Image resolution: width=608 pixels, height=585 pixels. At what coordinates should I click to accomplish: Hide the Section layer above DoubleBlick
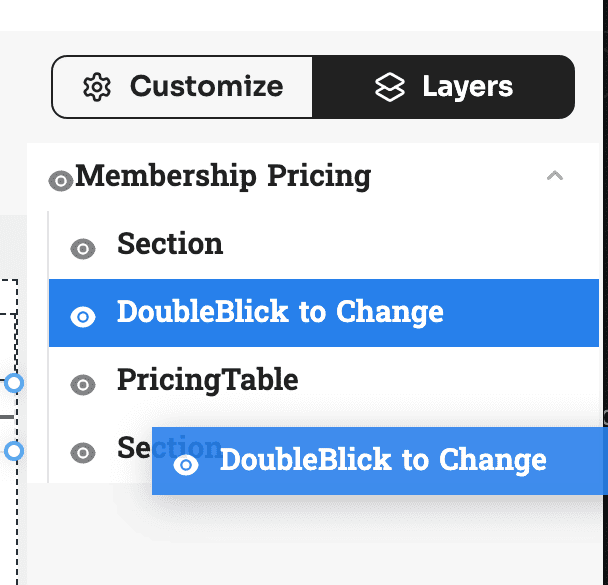click(83, 248)
